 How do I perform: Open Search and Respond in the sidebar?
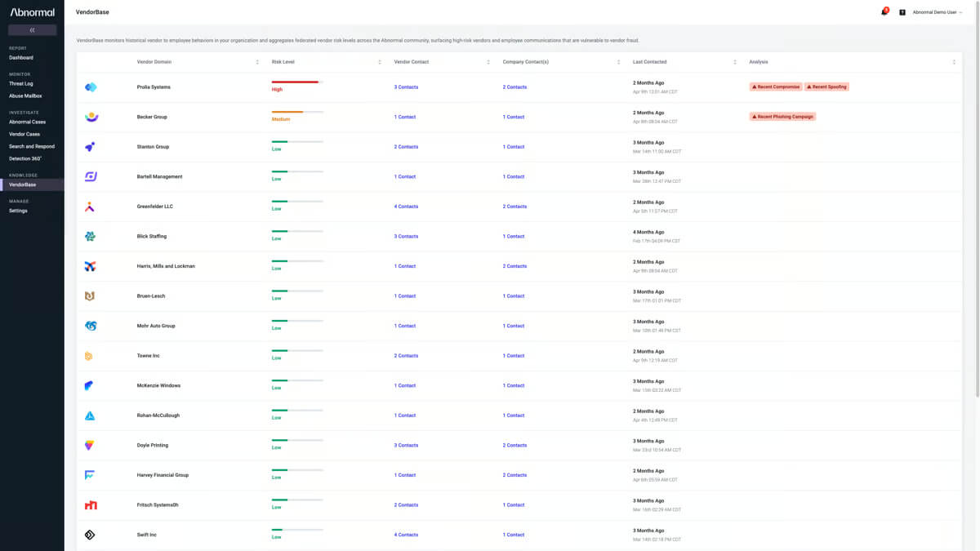point(32,147)
